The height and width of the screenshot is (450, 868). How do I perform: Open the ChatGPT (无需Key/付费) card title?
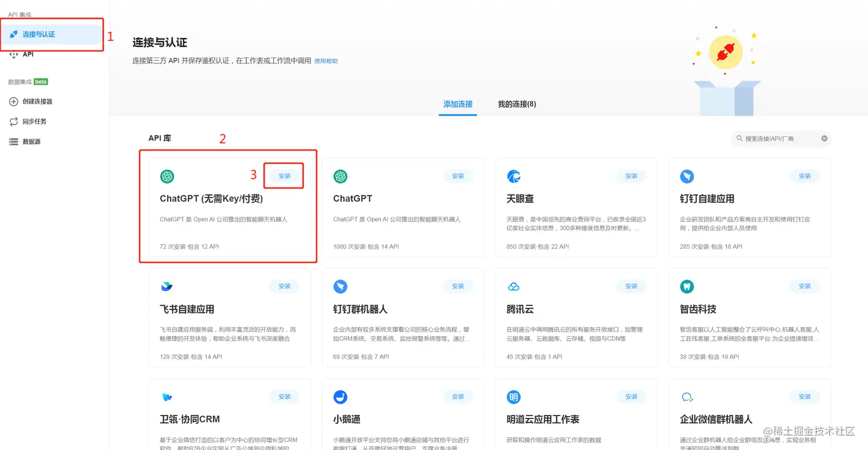(x=211, y=199)
